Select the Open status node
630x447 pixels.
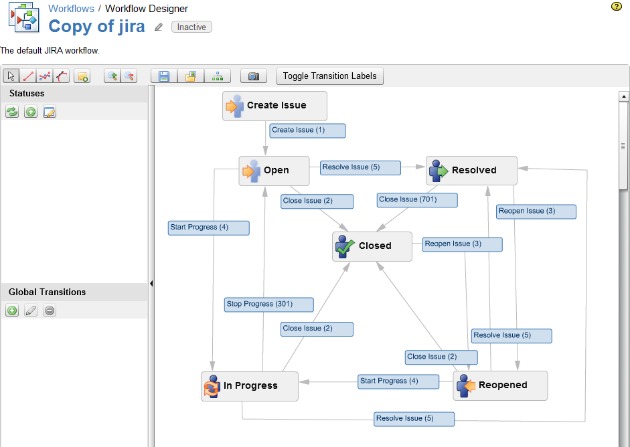(274, 171)
